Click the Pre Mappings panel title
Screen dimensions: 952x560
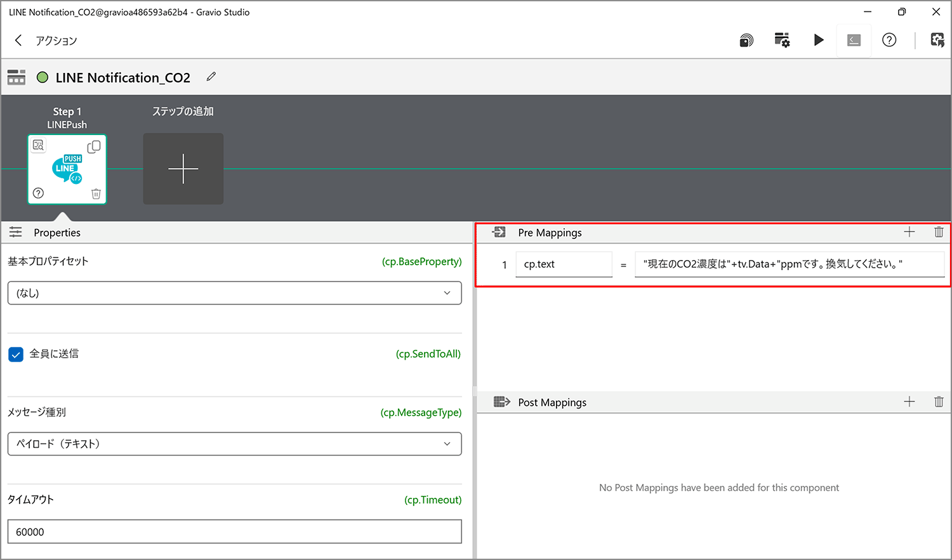pos(550,233)
